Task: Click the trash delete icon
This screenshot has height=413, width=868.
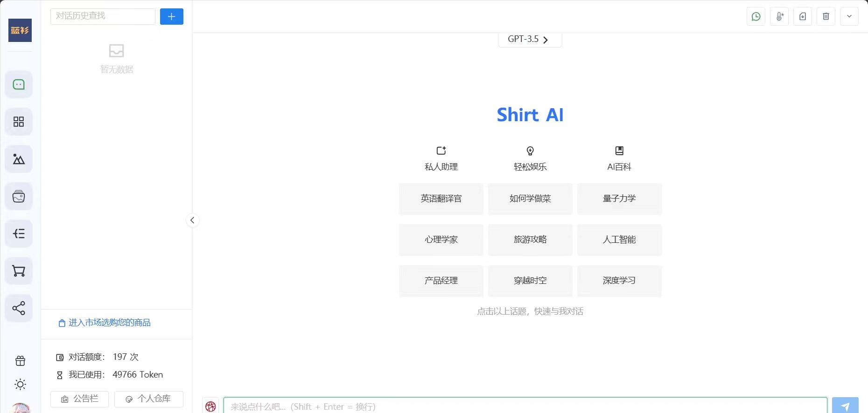Action: point(826,16)
